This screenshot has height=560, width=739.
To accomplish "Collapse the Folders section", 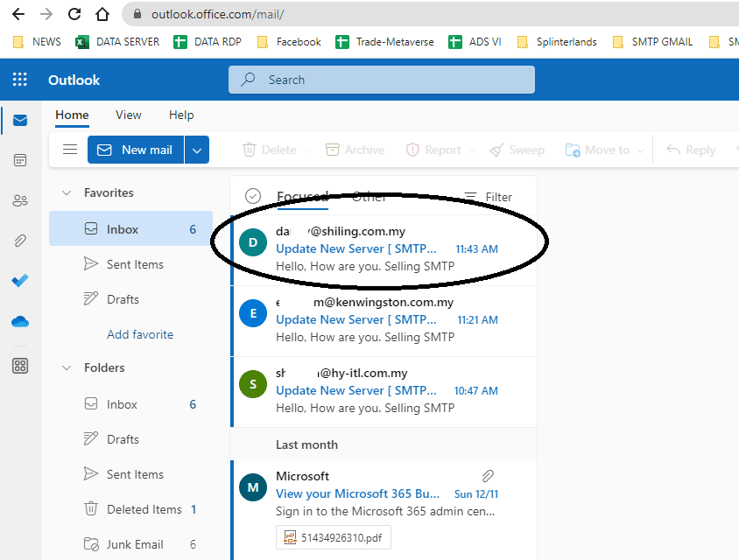I will tap(67, 367).
